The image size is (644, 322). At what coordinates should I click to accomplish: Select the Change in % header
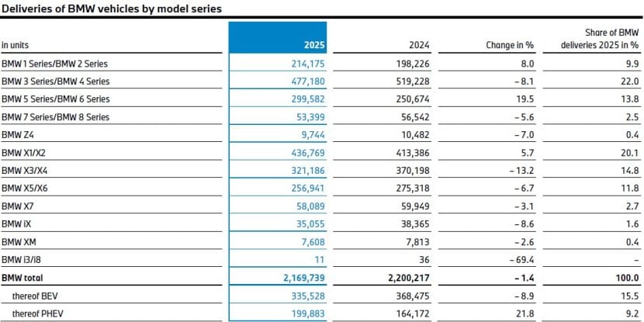point(509,45)
